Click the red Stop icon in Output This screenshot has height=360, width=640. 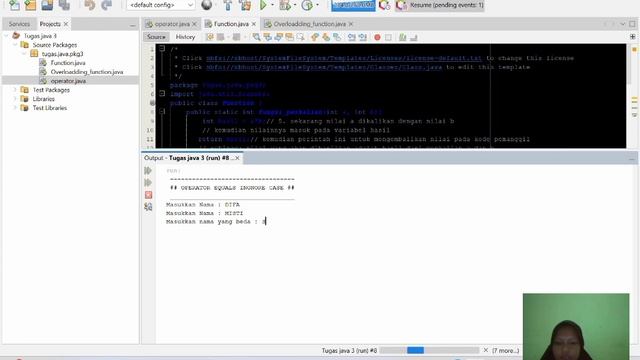[148, 195]
